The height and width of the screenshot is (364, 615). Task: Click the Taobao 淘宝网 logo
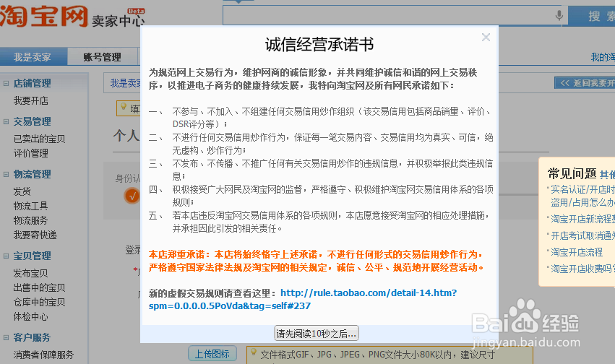tap(43, 18)
